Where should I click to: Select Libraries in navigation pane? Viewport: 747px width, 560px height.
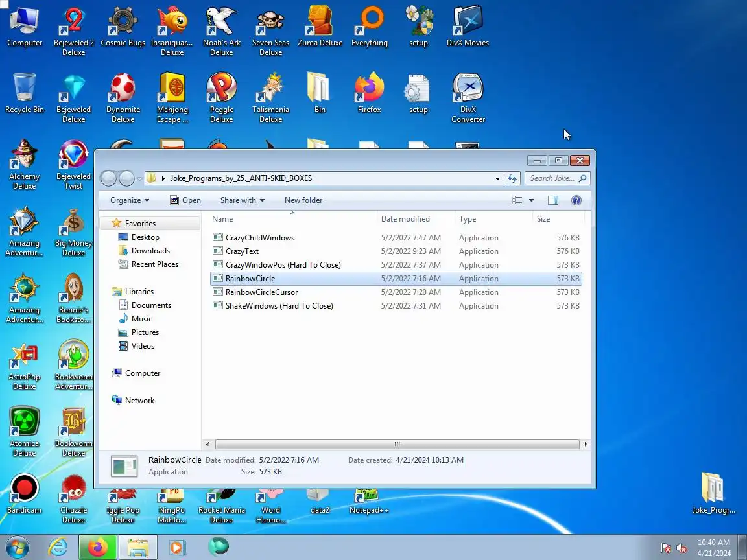click(x=139, y=292)
